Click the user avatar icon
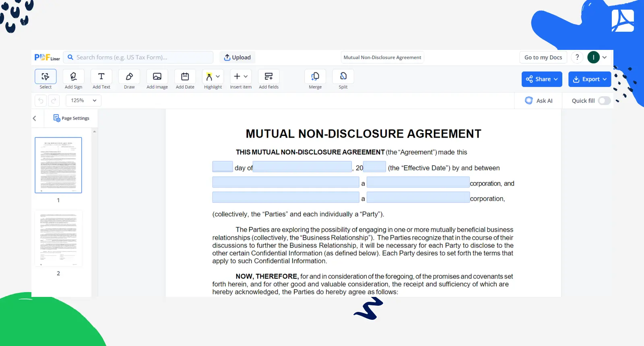 [594, 58]
